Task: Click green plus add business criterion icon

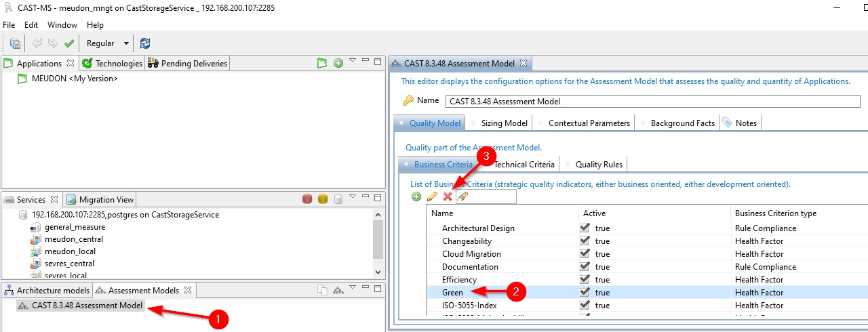Action: click(x=416, y=196)
